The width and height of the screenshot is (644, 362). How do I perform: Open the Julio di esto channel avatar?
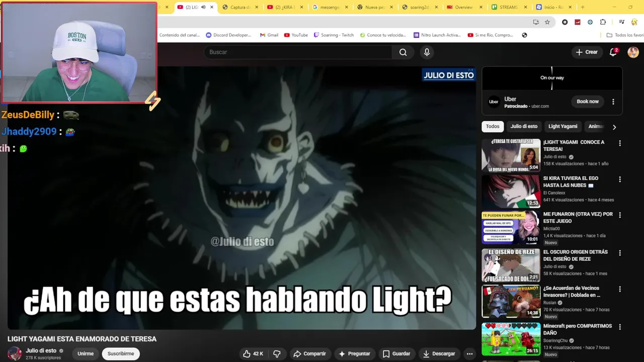coord(15,353)
